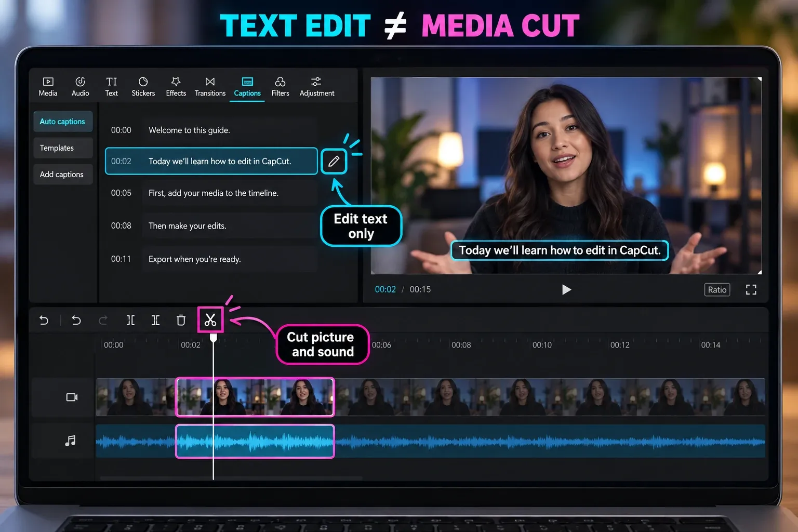Switch to the Text tab
The image size is (798, 532).
112,87
